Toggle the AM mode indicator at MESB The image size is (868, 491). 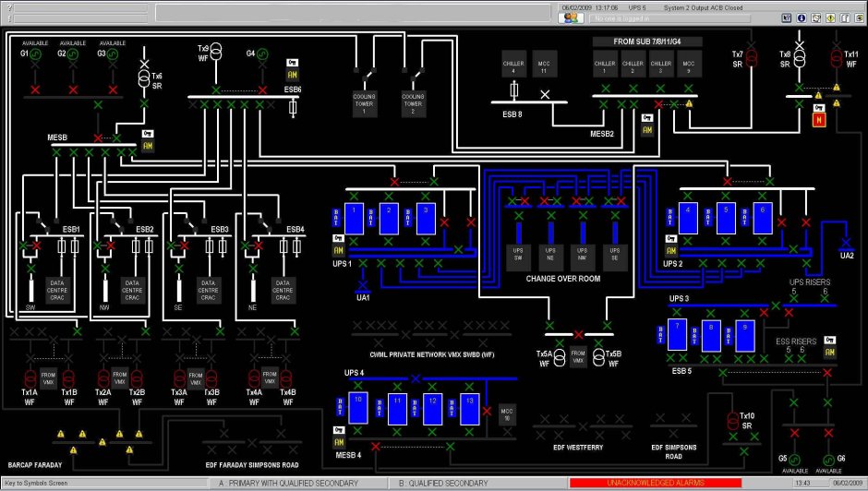[x=147, y=146]
